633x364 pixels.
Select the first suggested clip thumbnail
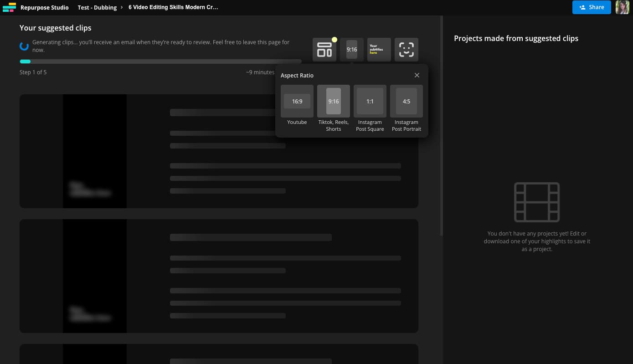[94, 151]
